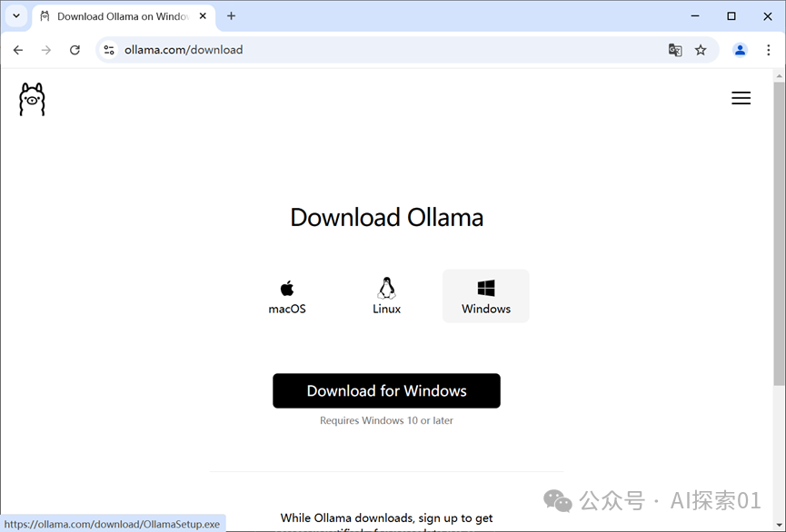Click the Download Ollama heading
This screenshot has height=532, width=786.
[x=386, y=217]
